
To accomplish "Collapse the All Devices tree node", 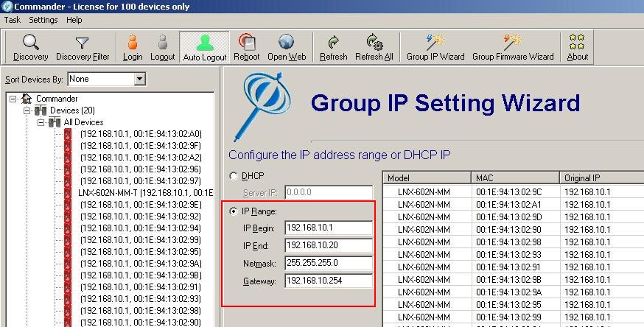I will tap(41, 122).
